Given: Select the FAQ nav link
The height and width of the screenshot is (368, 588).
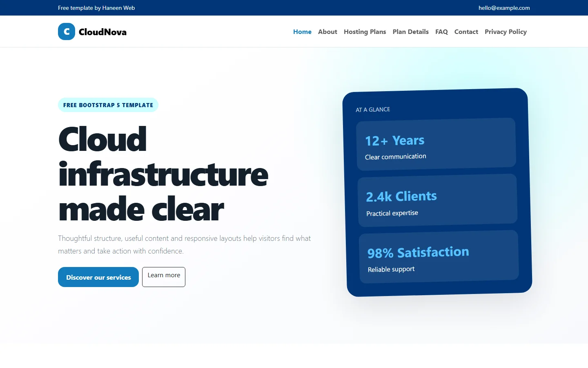Looking at the screenshot, I should click(x=441, y=31).
